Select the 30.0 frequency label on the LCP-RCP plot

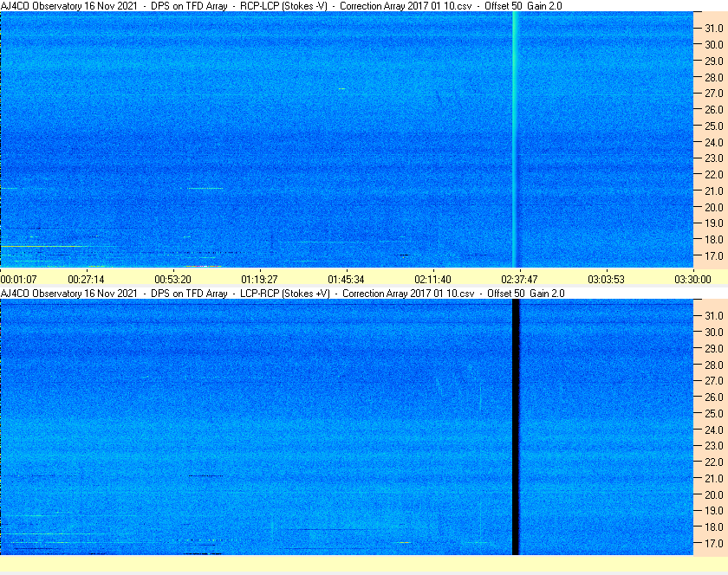(x=713, y=332)
